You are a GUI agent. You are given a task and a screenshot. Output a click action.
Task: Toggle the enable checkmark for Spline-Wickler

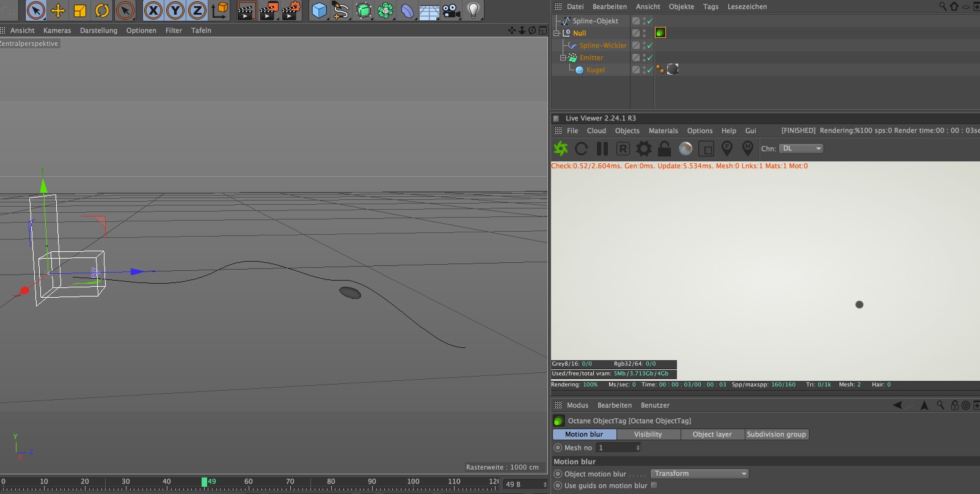point(650,45)
